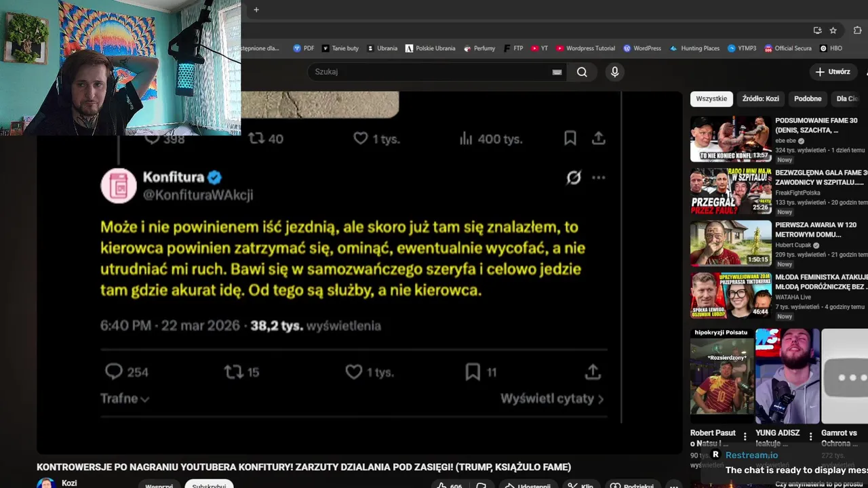Click the bookmark star in address bar
This screenshot has width=868, height=488.
pyautogui.click(x=833, y=30)
